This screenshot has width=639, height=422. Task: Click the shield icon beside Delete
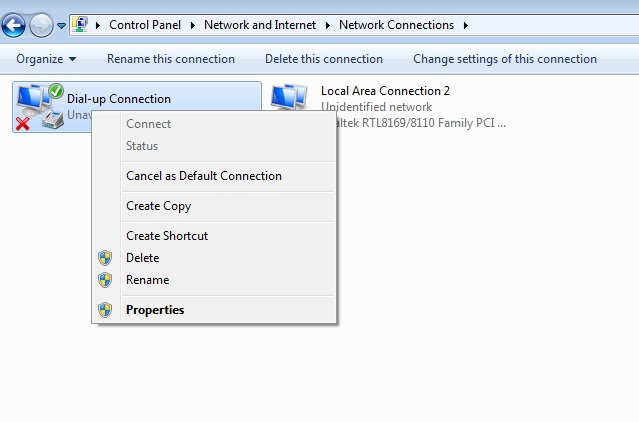click(x=105, y=258)
